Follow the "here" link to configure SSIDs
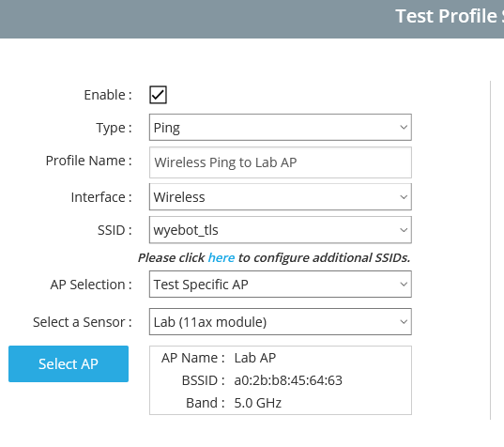This screenshot has width=504, height=447. [x=221, y=257]
